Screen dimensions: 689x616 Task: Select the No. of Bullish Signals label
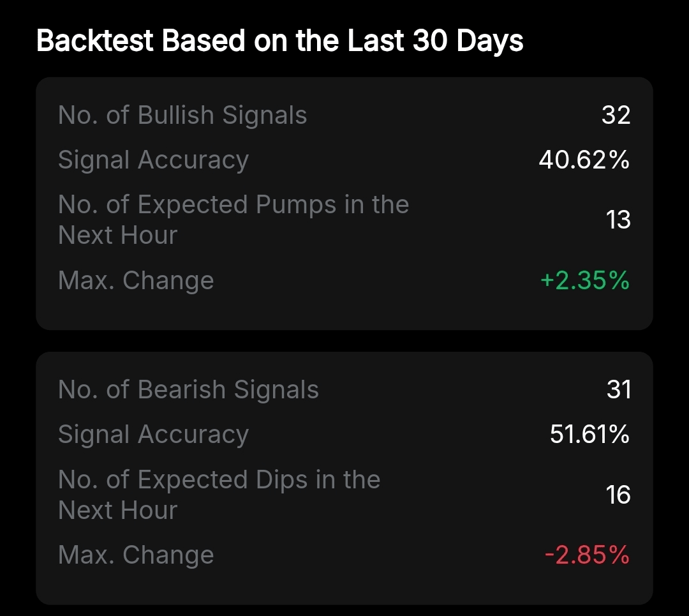tap(182, 116)
